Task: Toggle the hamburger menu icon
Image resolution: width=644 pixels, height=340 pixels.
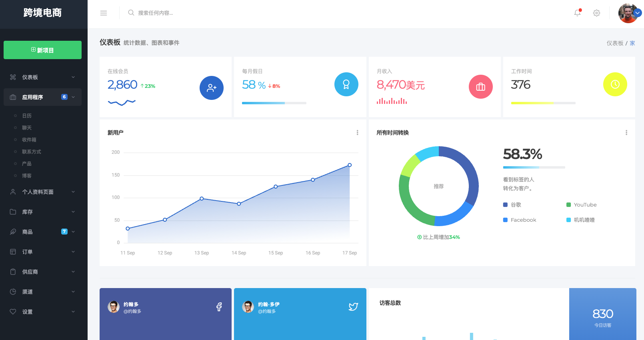Action: click(104, 13)
